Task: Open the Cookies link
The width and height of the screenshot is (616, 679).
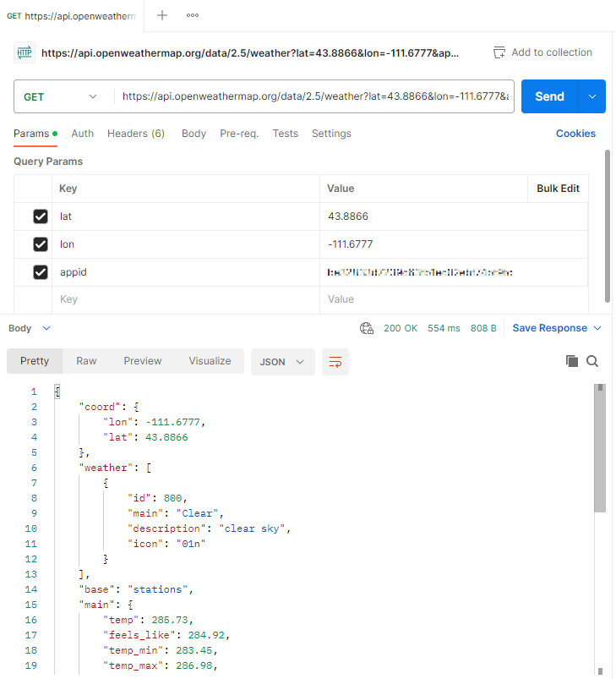Action: tap(575, 134)
